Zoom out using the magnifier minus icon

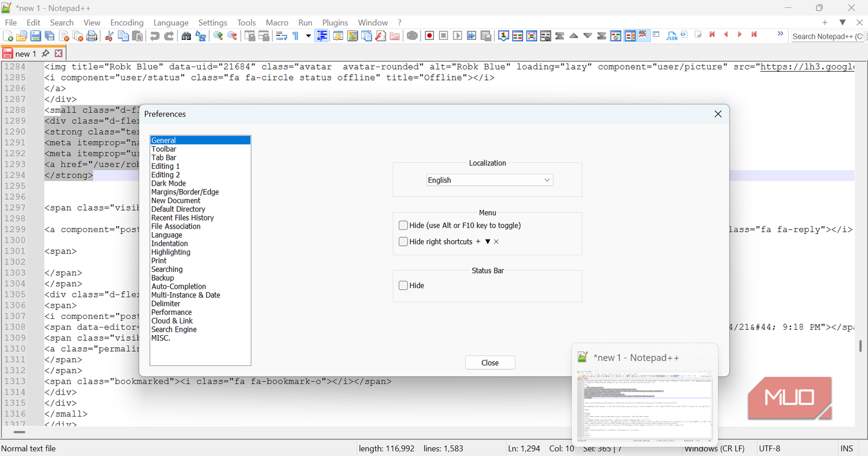coord(232,36)
